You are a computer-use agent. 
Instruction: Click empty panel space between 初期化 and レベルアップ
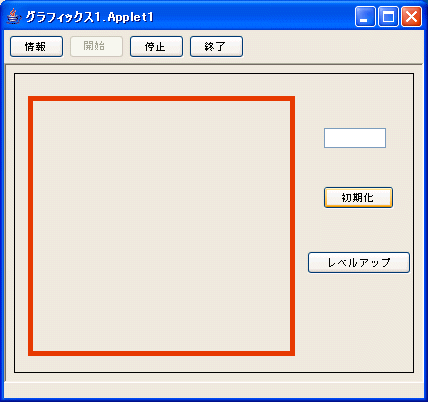[359, 230]
